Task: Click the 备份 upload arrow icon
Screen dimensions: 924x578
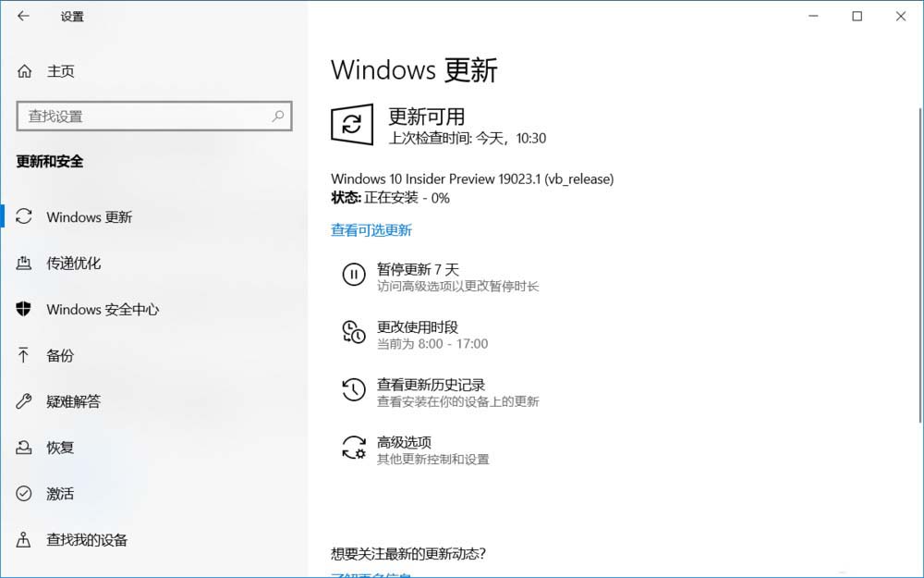Action: pyautogui.click(x=24, y=354)
